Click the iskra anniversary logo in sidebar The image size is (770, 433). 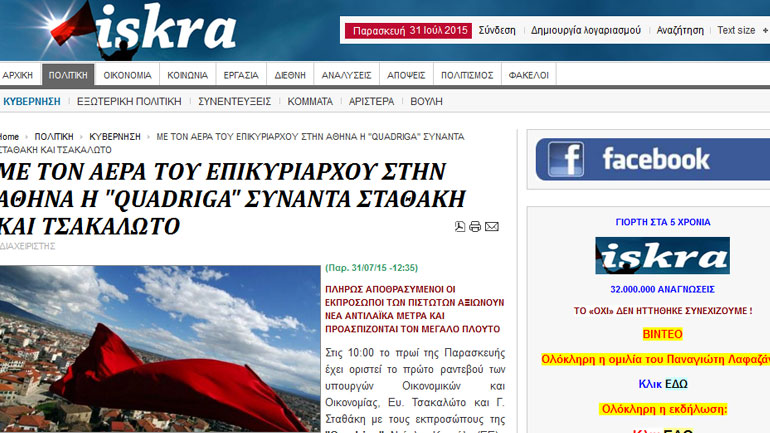662,255
